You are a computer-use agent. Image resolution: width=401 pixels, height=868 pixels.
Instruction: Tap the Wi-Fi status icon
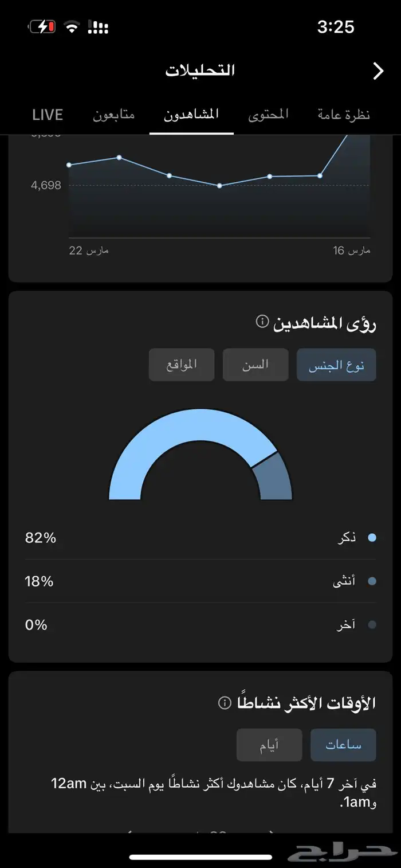click(x=72, y=26)
